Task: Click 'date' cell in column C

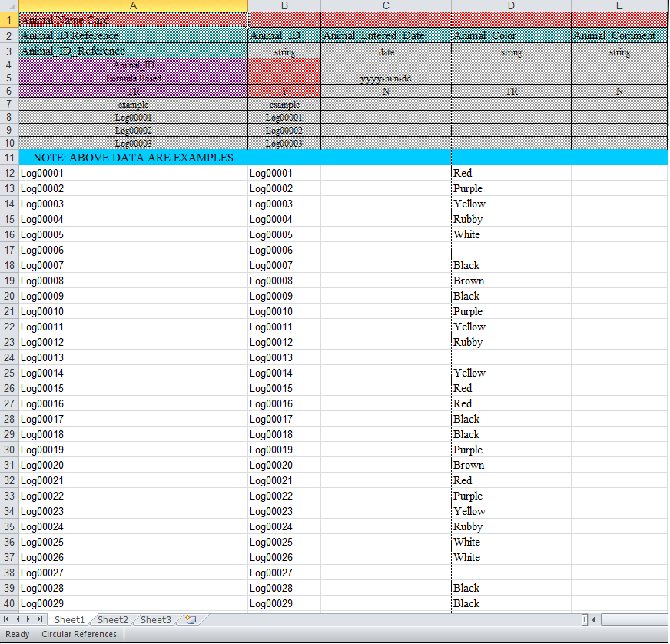Action: pyautogui.click(x=386, y=52)
